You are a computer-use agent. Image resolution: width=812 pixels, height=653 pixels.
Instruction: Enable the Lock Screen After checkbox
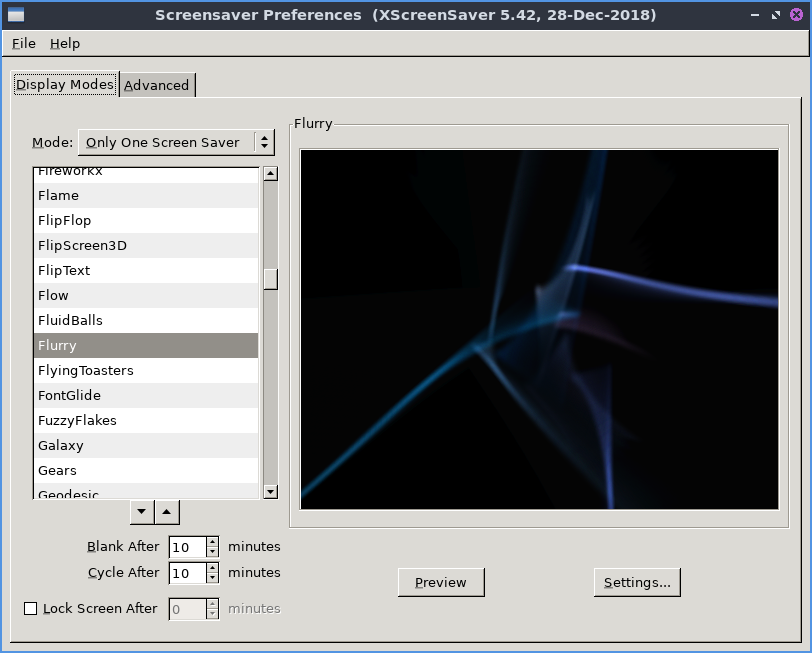[30, 608]
